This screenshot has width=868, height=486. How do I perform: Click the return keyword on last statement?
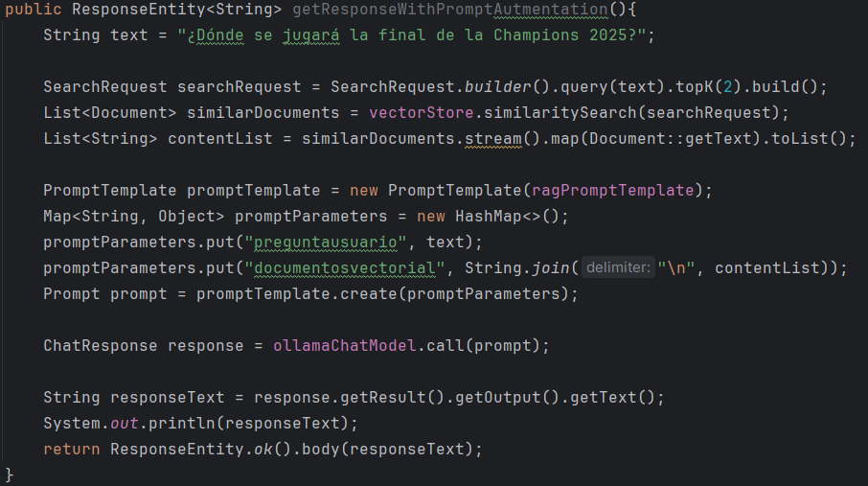pos(71,450)
